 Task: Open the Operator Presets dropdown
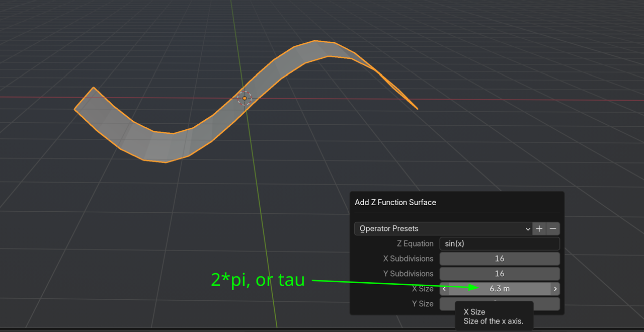pos(443,228)
